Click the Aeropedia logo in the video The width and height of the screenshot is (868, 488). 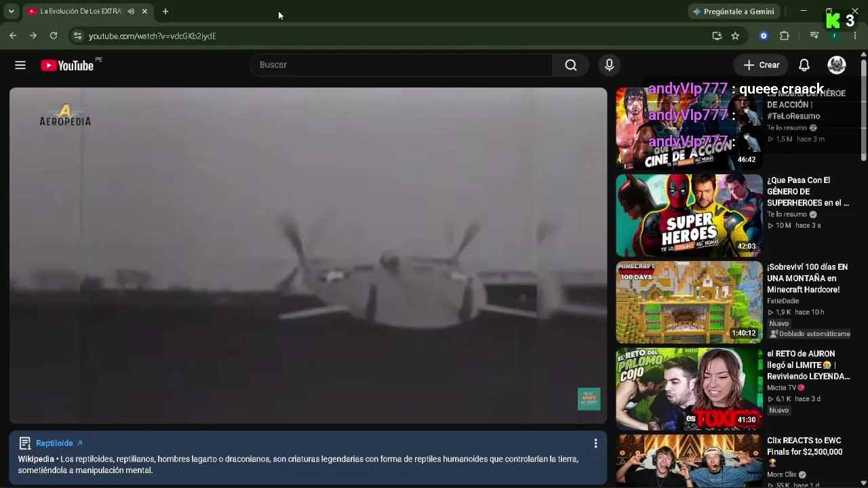[x=65, y=116]
